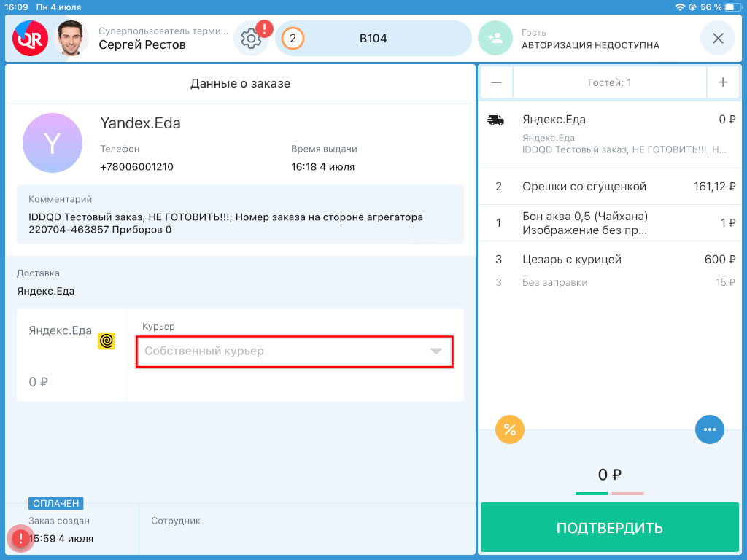Select Бон аква 0,5 order item
Viewport: 747px width, 560px height.
click(609, 223)
